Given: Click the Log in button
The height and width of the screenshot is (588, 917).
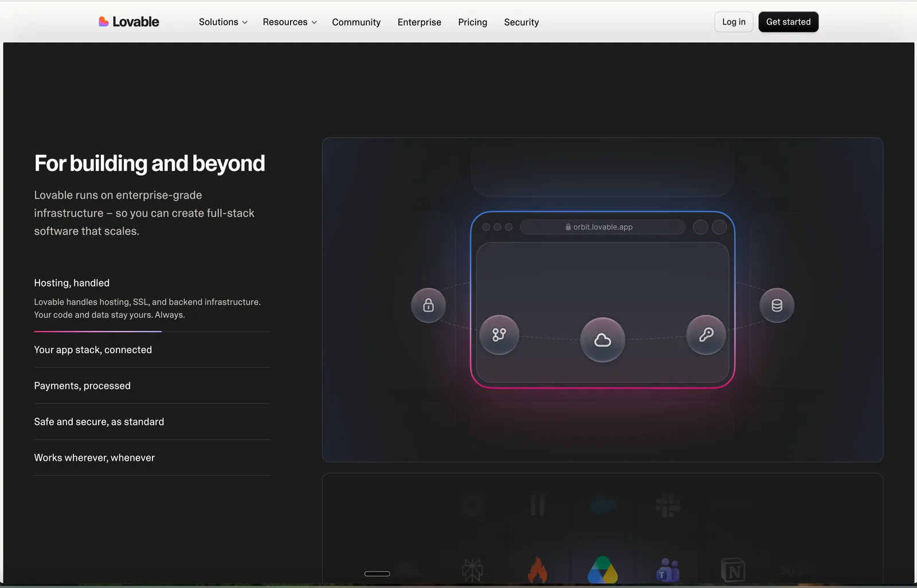Looking at the screenshot, I should pyautogui.click(x=734, y=22).
